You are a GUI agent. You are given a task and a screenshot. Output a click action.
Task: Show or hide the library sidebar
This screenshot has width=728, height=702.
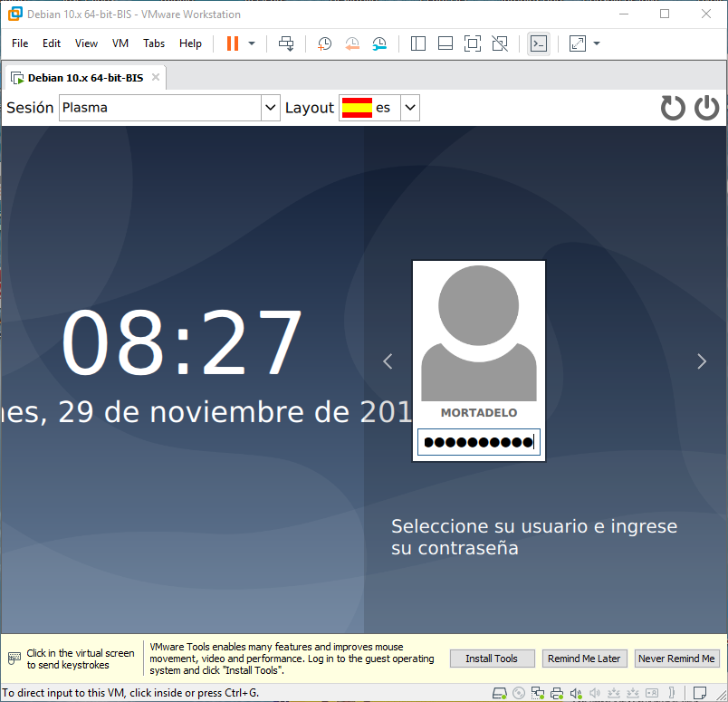click(x=418, y=43)
